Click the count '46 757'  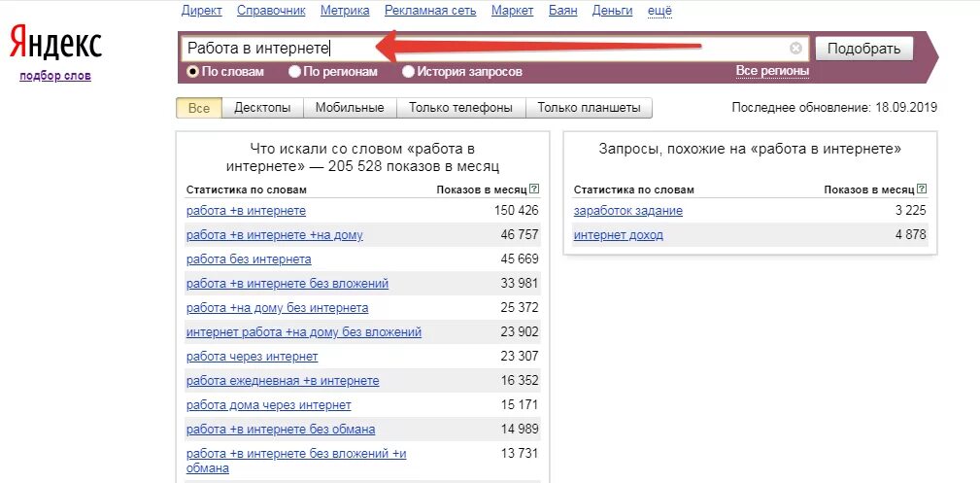[x=520, y=235]
